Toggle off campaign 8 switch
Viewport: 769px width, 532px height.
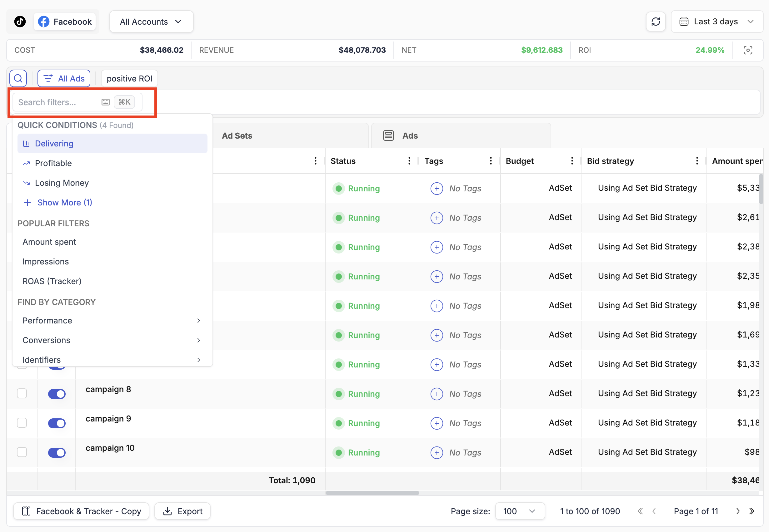pos(57,394)
